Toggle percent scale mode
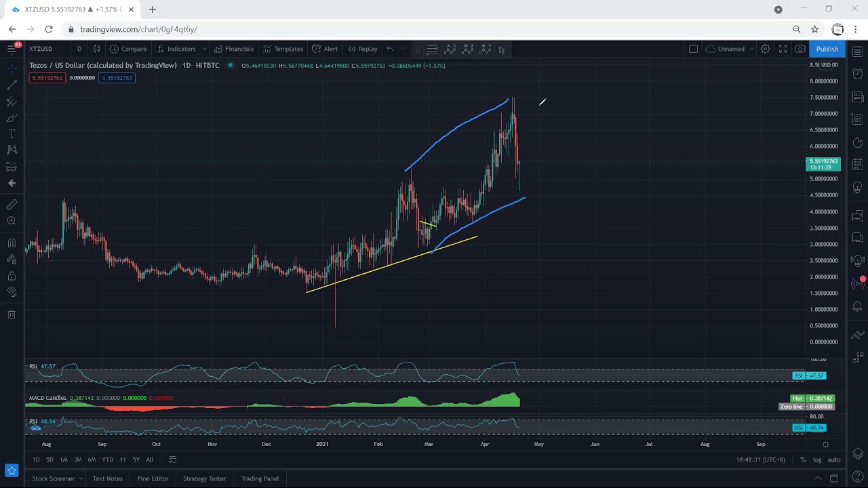The image size is (868, 488). point(803,460)
